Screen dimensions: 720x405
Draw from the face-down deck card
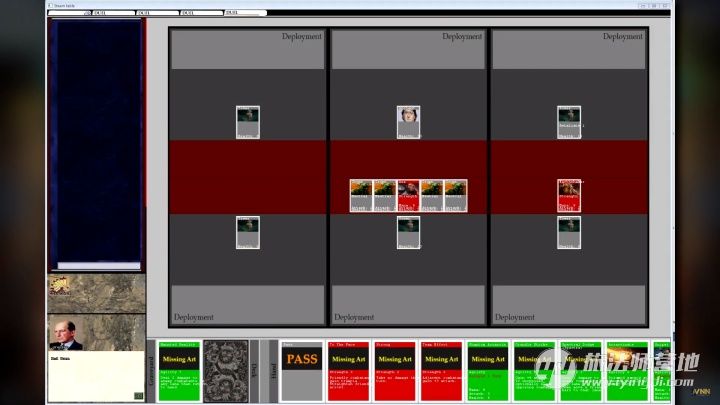(225, 370)
